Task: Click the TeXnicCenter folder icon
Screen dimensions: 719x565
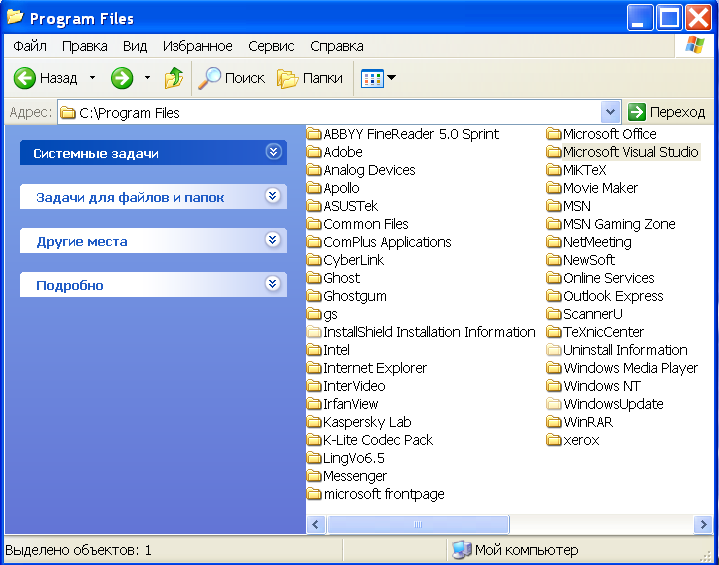Action: tap(554, 332)
